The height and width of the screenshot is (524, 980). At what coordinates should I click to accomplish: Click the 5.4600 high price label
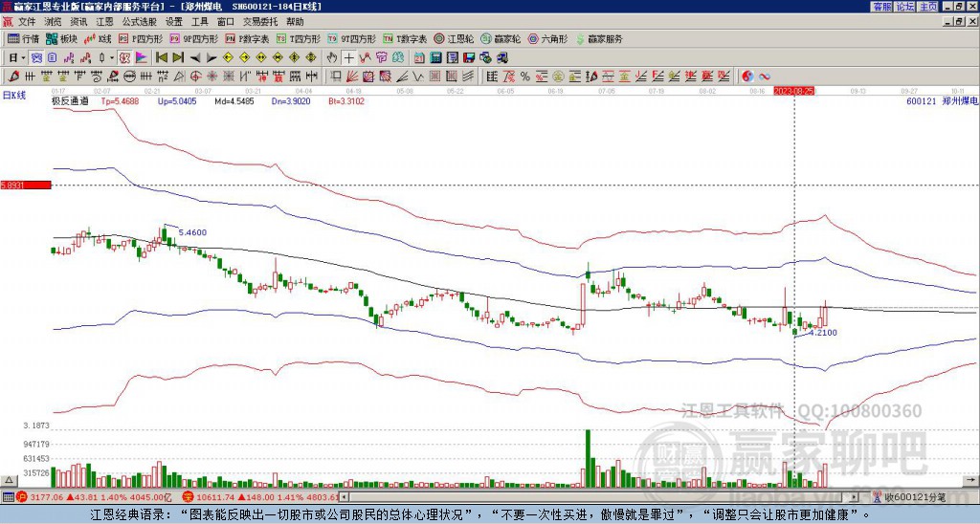[192, 232]
